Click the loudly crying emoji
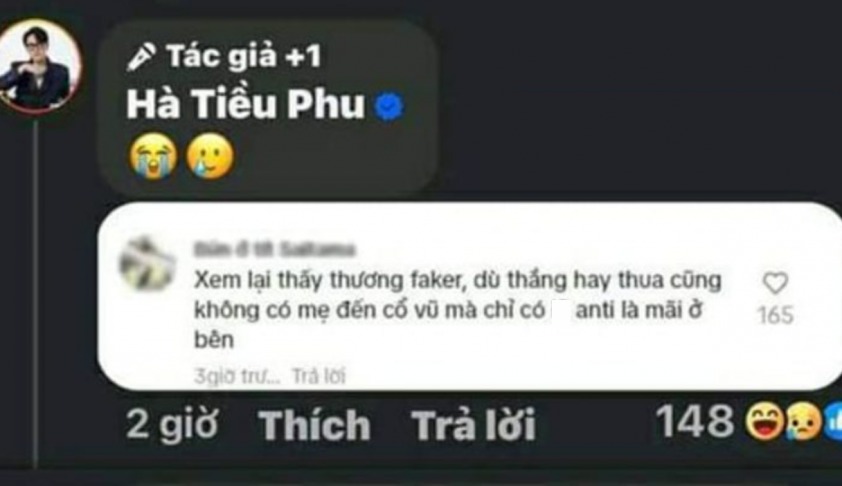Screen dimensions: 842x486 tap(153, 156)
